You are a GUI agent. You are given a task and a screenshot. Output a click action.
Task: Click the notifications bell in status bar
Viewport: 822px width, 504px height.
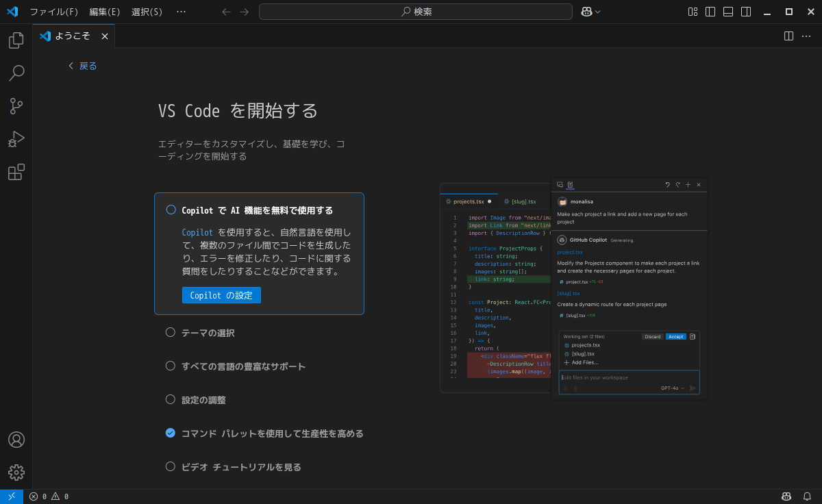coord(807,496)
